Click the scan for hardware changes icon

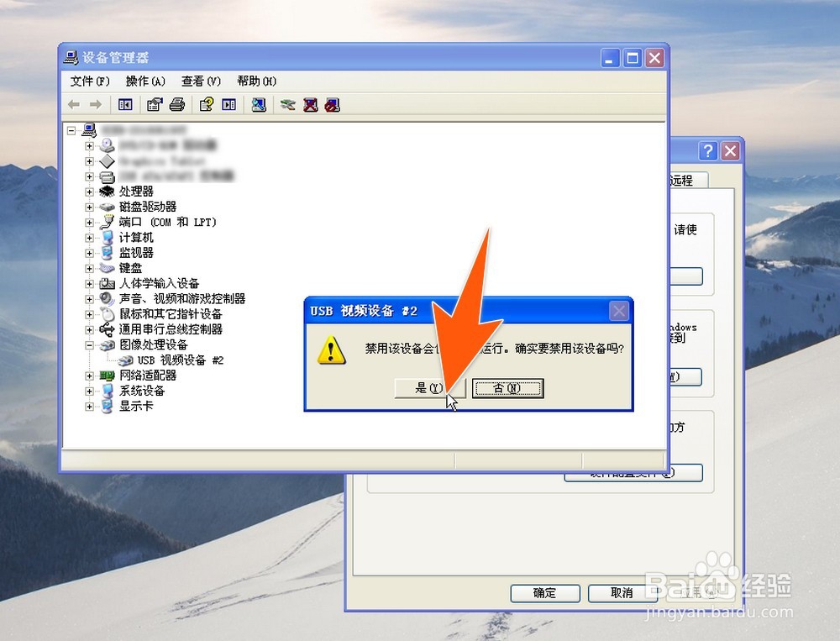click(259, 104)
